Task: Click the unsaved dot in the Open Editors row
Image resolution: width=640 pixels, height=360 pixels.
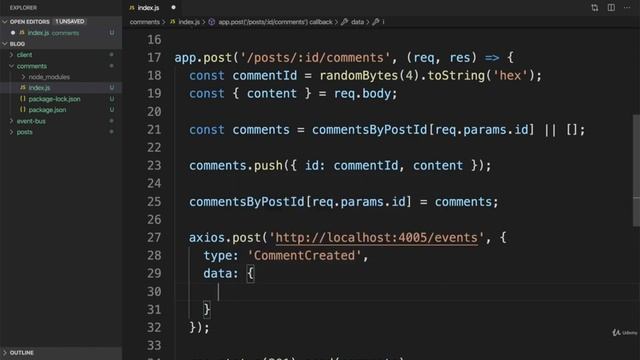Action: coord(13,33)
